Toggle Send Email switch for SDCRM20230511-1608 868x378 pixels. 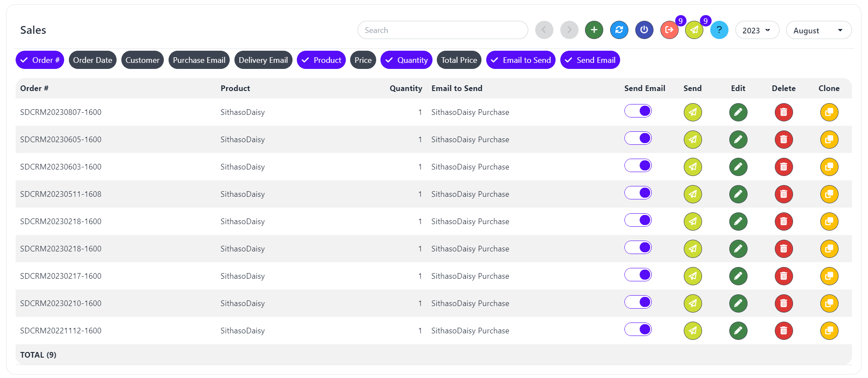(x=638, y=193)
